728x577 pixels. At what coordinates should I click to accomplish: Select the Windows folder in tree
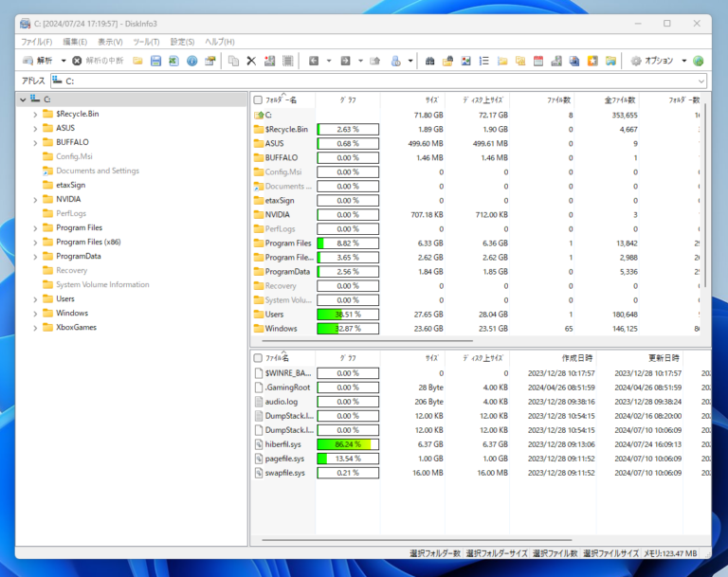pos(71,313)
